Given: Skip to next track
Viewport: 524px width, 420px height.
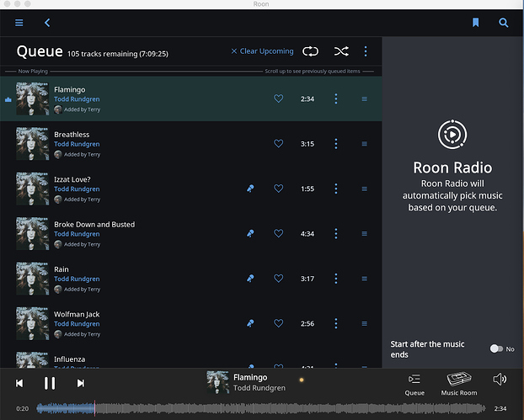Looking at the screenshot, I should coord(81,383).
